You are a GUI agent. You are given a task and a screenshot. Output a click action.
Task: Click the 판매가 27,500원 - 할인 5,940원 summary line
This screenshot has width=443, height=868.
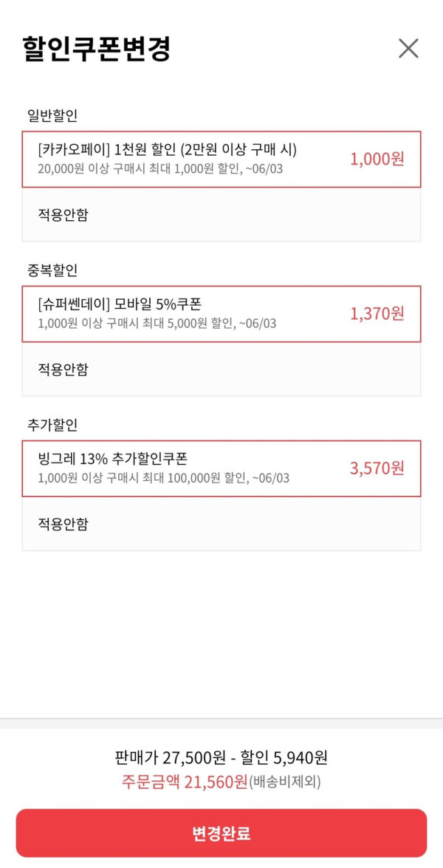click(221, 757)
